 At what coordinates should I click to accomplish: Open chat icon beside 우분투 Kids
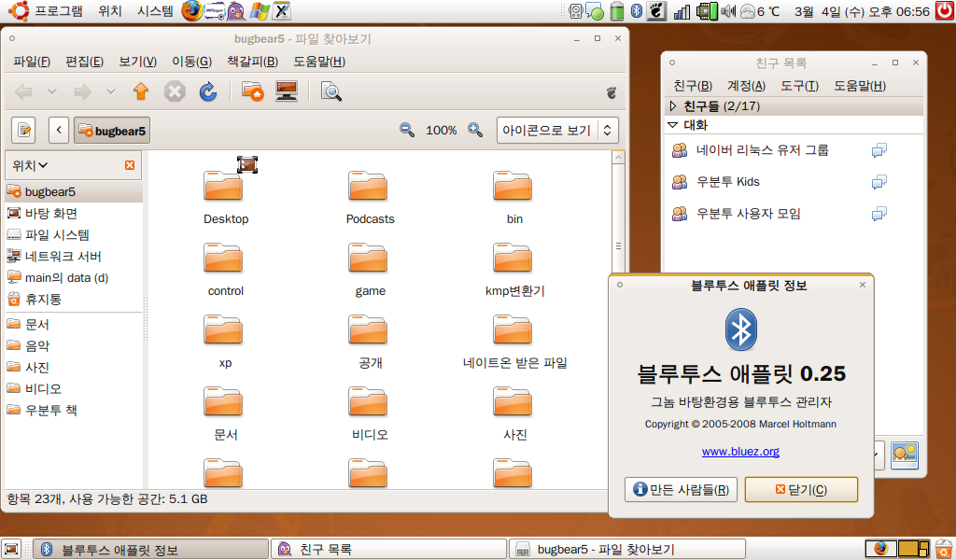click(x=879, y=182)
